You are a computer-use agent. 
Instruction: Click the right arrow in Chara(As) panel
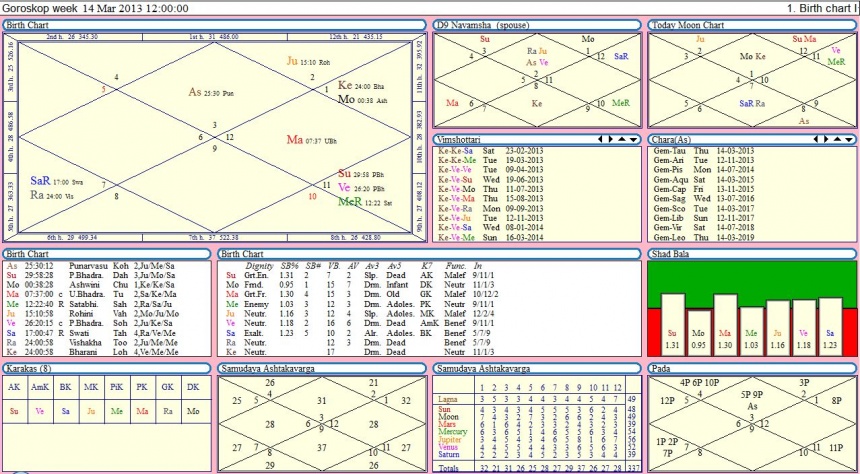pos(827,139)
